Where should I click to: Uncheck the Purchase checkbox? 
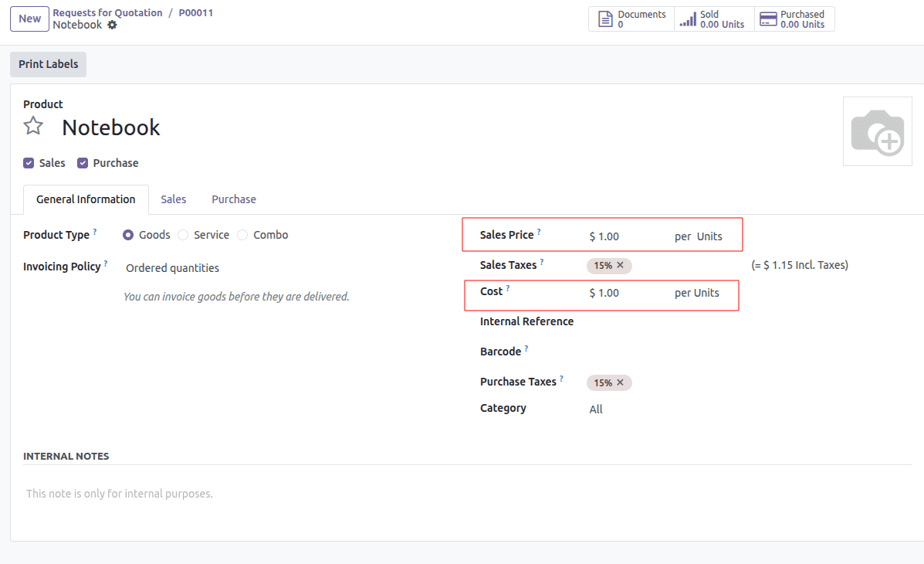82,162
